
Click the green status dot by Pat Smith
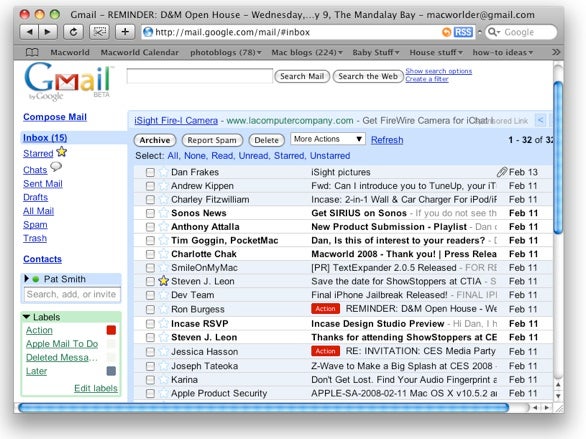click(x=36, y=279)
